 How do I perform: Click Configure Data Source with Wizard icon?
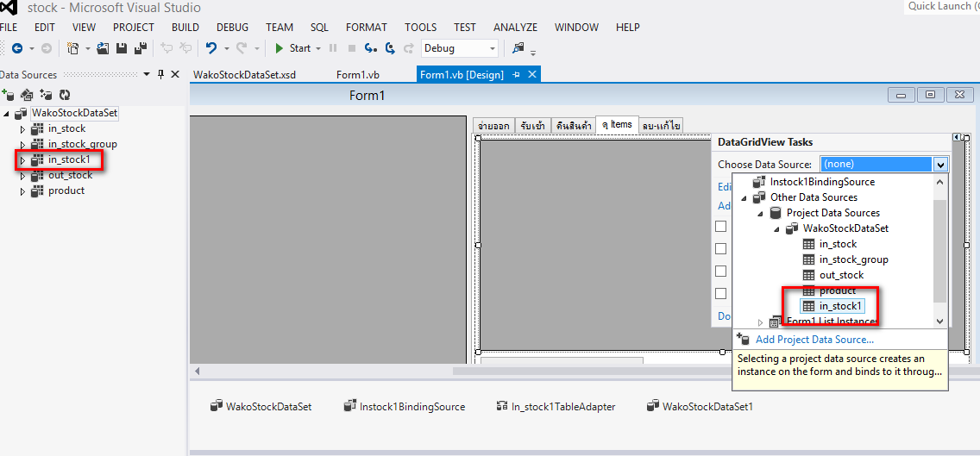coord(46,95)
